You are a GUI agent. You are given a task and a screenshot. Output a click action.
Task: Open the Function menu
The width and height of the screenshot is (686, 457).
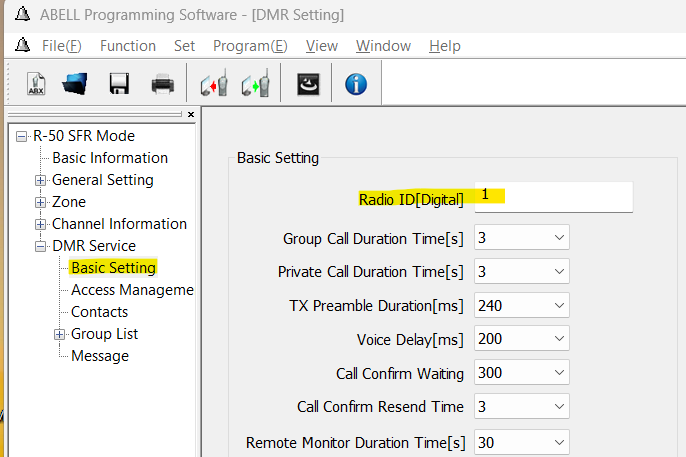[x=128, y=46]
